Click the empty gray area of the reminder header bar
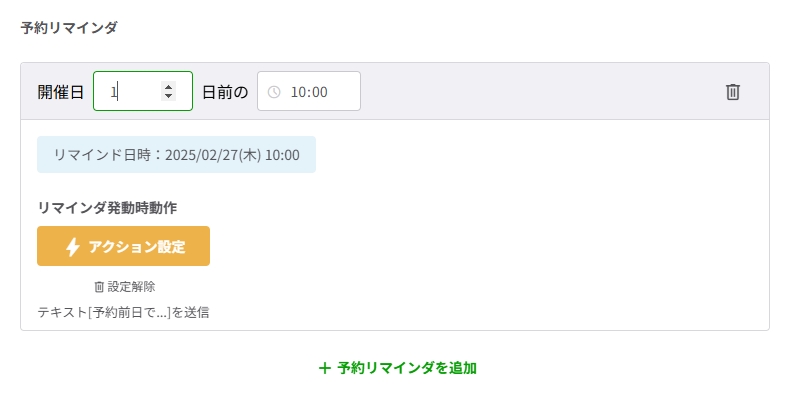 coord(540,92)
